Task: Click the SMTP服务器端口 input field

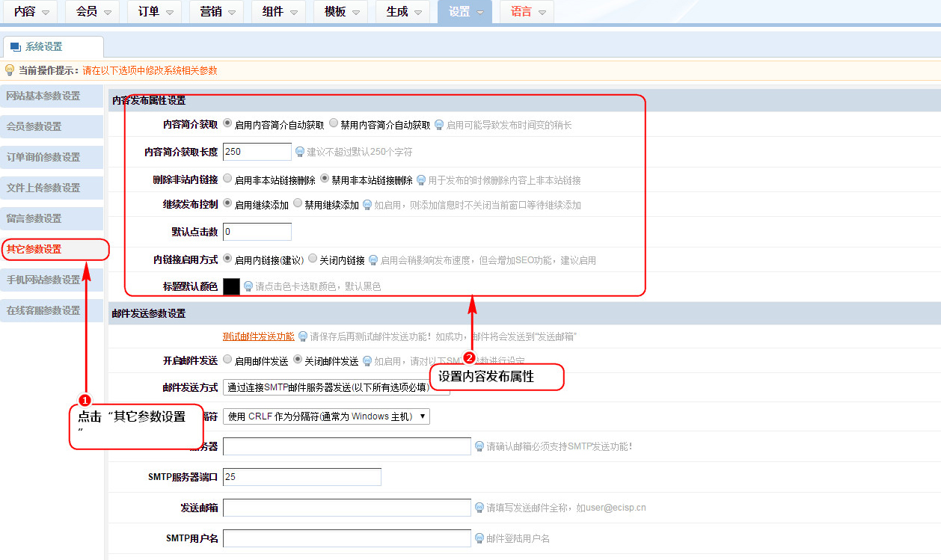Action: (301, 477)
